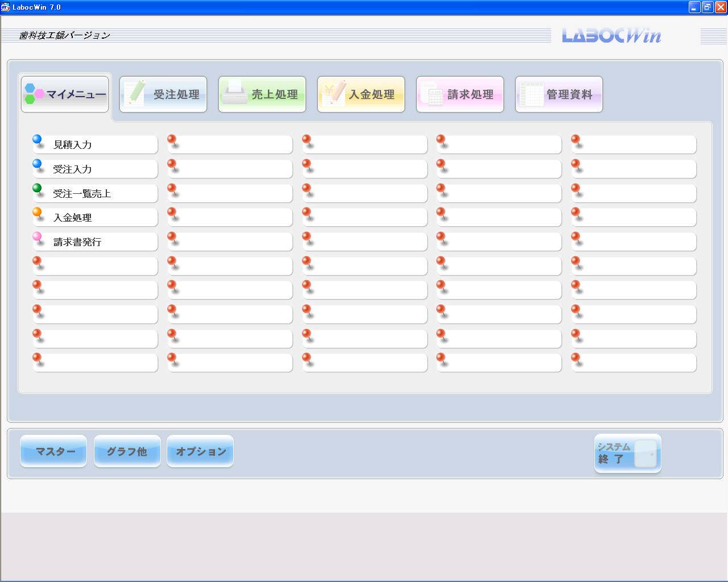The image size is (728, 582).
Task: Switch to the 入金処理 tab
Action: pyautogui.click(x=361, y=94)
